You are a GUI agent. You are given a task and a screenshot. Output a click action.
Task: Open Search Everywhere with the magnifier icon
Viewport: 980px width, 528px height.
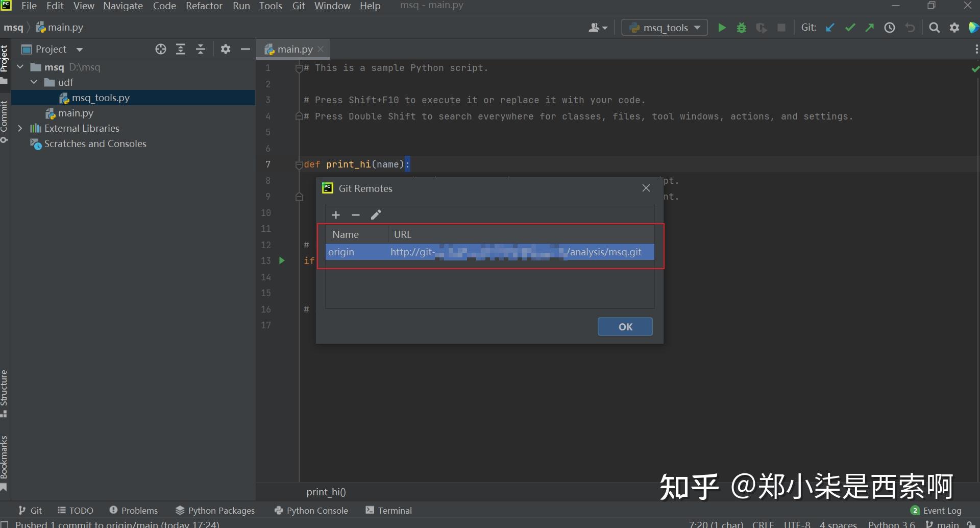click(x=935, y=28)
